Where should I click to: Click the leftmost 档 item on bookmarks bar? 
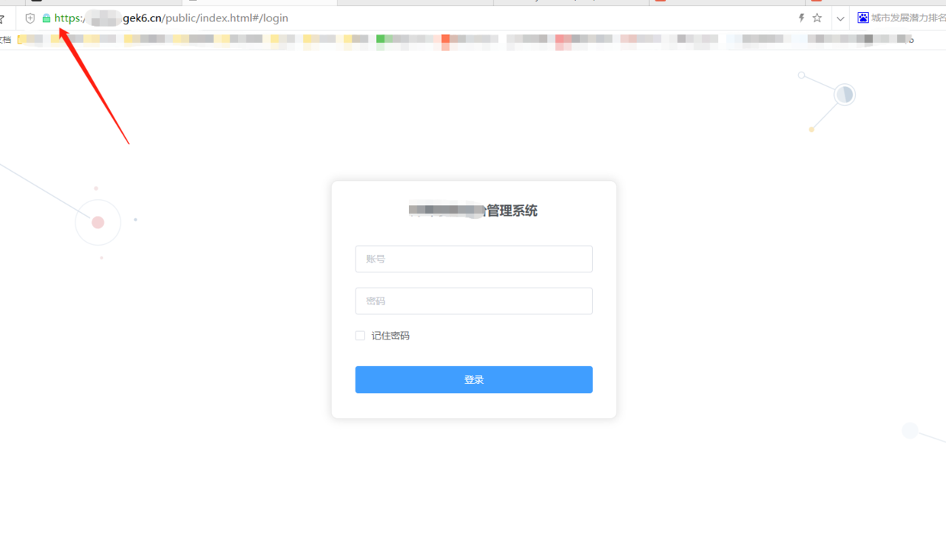(x=5, y=39)
